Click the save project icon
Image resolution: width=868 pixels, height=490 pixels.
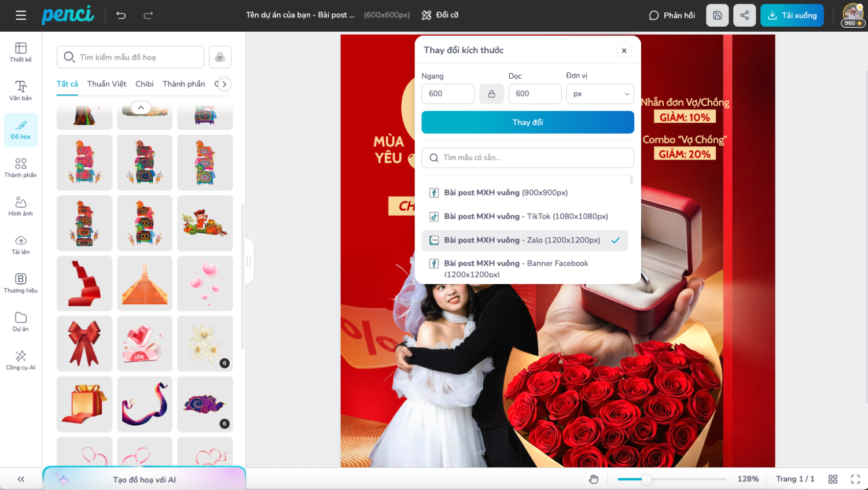click(x=717, y=16)
